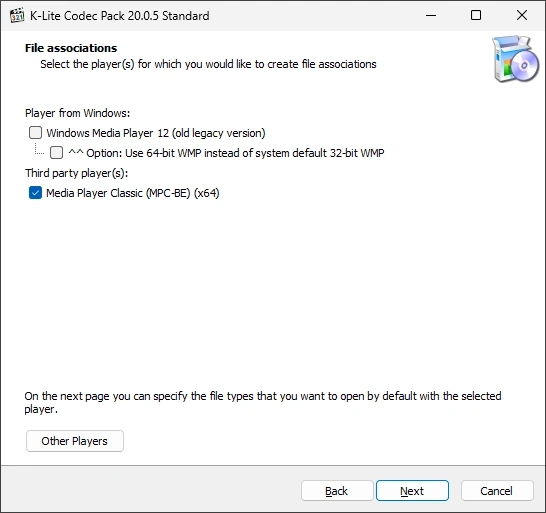Open the Other Players button
Screen dimensions: 546x513
tap(75, 441)
